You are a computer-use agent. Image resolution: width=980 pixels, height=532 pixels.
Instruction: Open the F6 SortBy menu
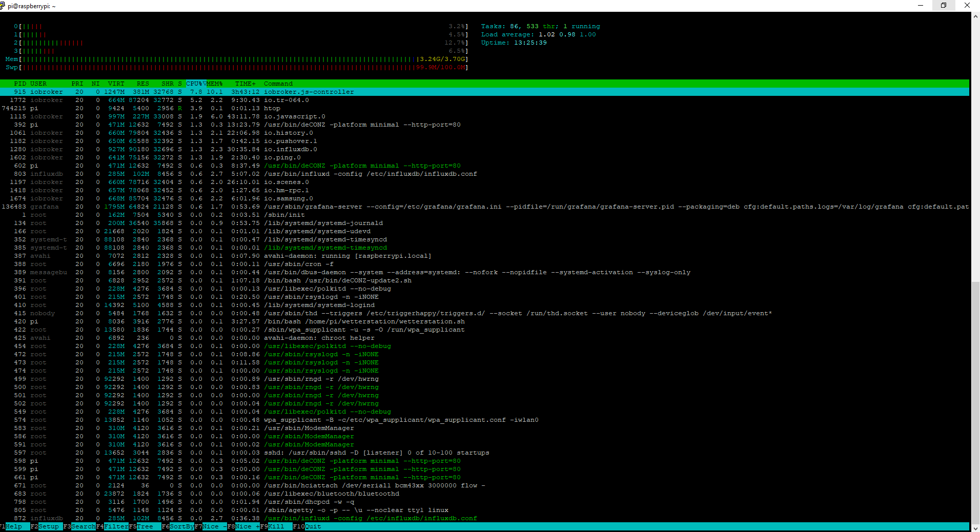tap(181, 526)
